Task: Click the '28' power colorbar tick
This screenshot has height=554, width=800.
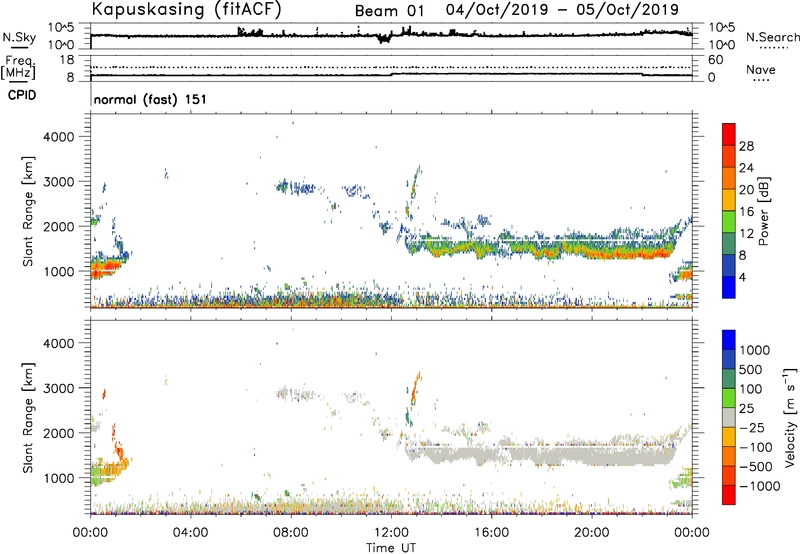Action: pyautogui.click(x=746, y=146)
